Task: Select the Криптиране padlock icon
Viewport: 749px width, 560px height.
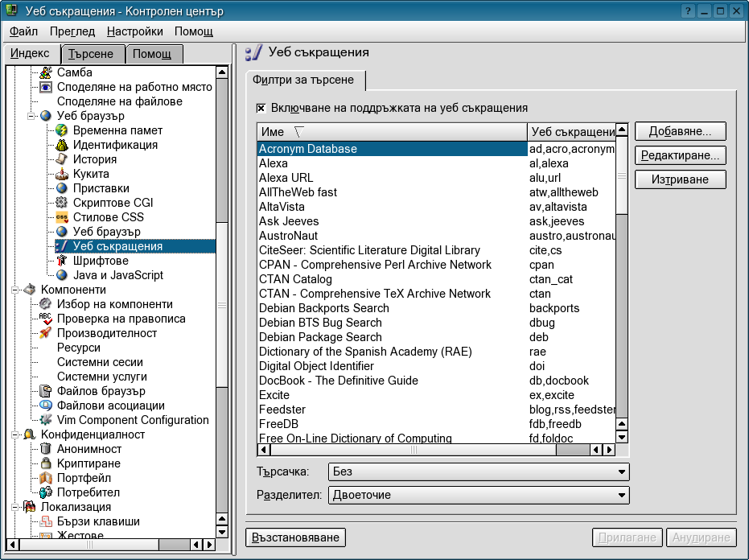Action: (46, 463)
